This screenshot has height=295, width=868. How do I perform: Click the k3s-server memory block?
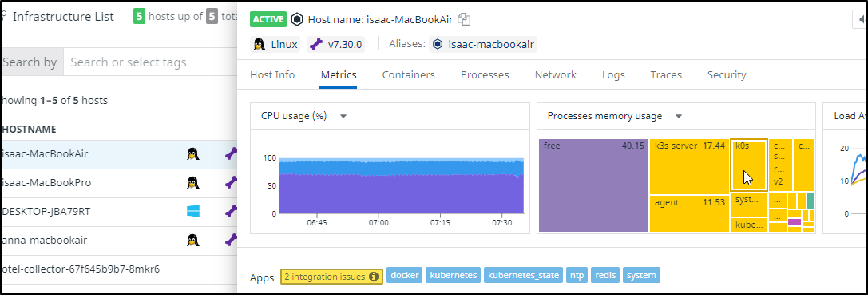[x=689, y=166]
